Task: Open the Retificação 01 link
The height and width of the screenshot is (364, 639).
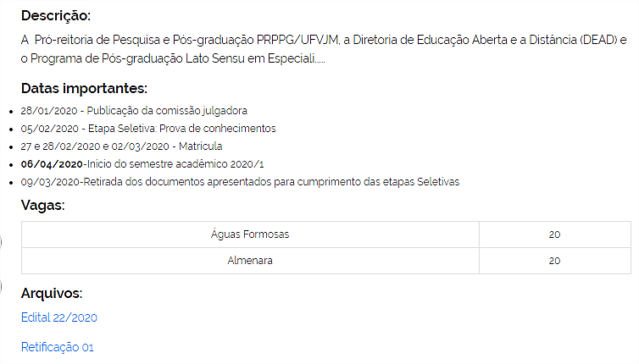Action: [x=57, y=347]
